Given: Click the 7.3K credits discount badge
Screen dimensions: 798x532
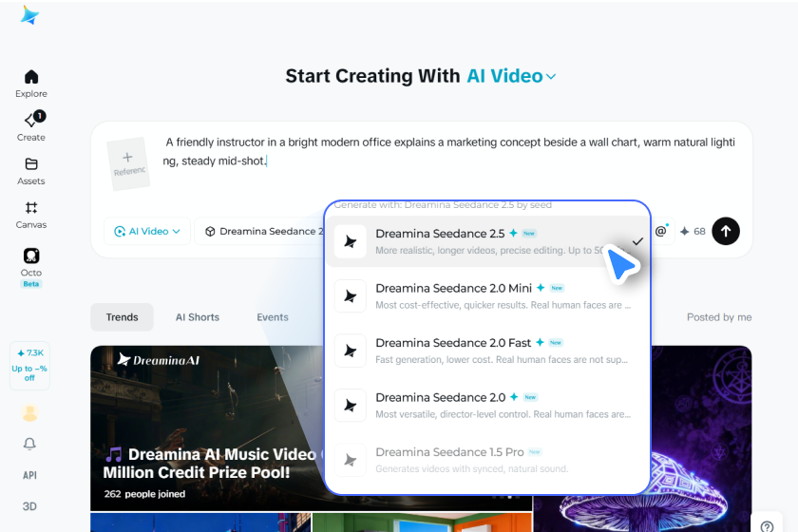Looking at the screenshot, I should click(29, 366).
